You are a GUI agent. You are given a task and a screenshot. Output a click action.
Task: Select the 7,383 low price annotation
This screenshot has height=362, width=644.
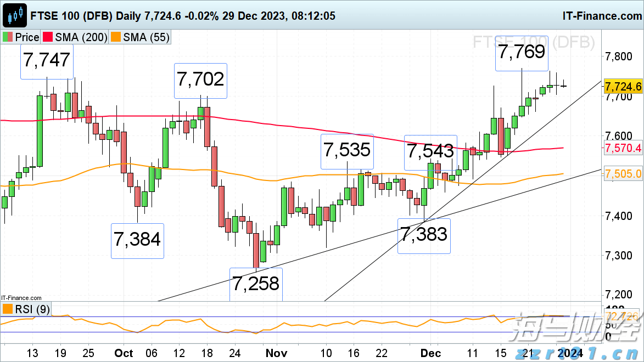pos(423,235)
